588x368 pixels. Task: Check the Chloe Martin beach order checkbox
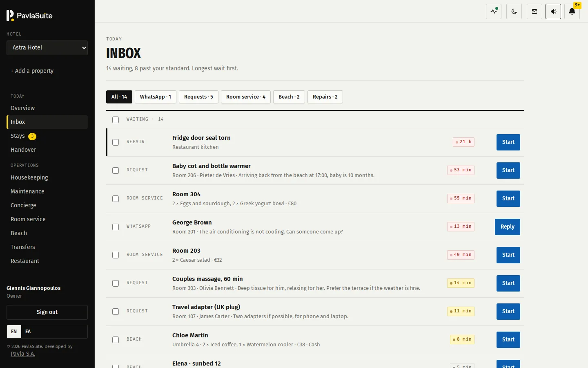tap(116, 340)
